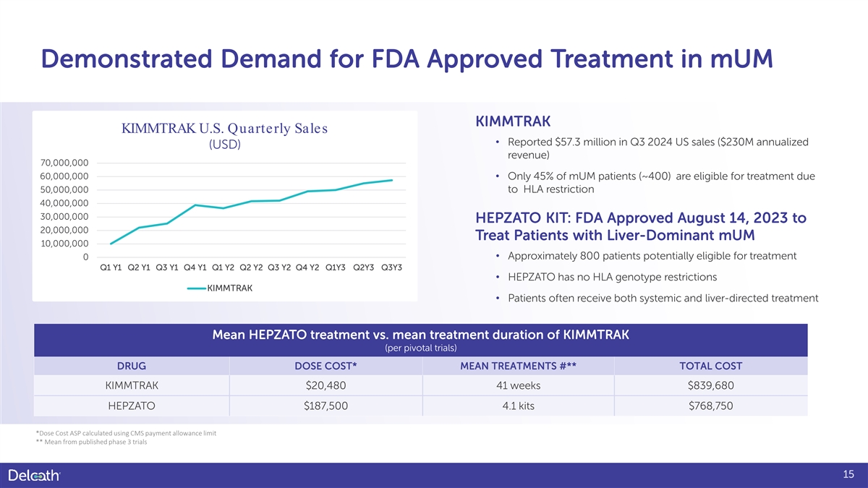Click the Q3Y3 label on the chart axis
The image size is (868, 488).
[391, 267]
